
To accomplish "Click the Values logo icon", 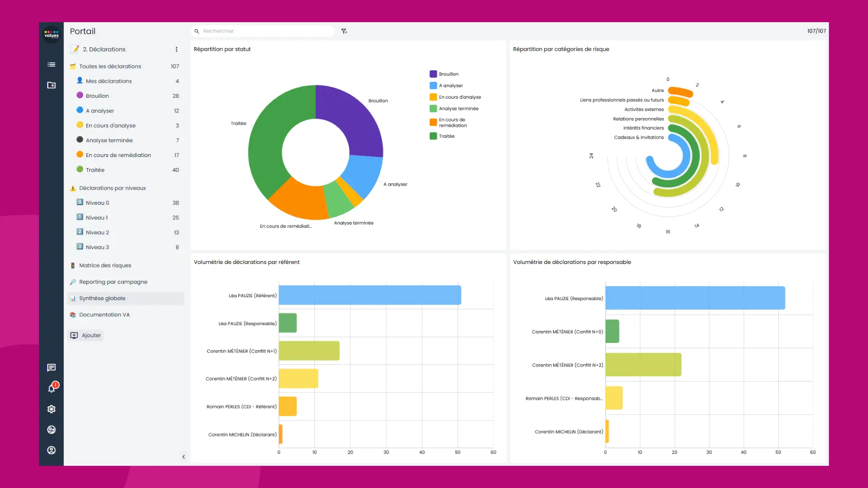I will (x=51, y=34).
